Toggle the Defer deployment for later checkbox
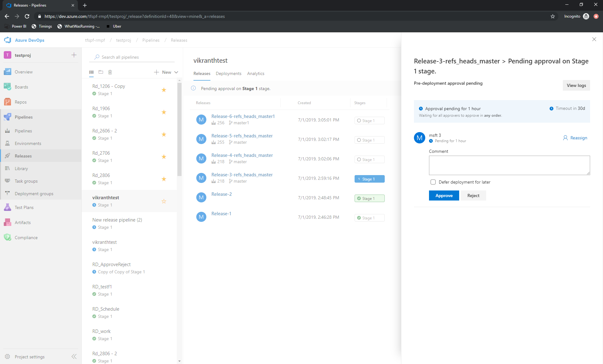The width and height of the screenshot is (603, 364). [432, 182]
